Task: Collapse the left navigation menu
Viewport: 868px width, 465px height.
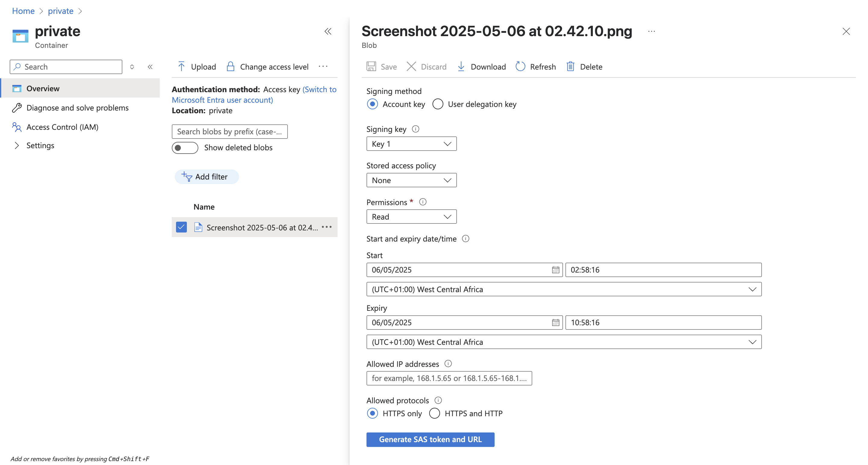Action: (x=150, y=67)
